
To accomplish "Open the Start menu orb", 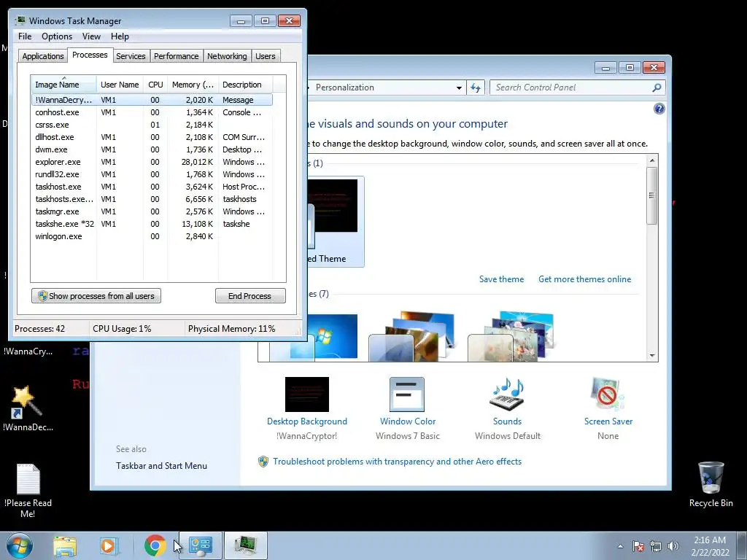I will coord(20,545).
